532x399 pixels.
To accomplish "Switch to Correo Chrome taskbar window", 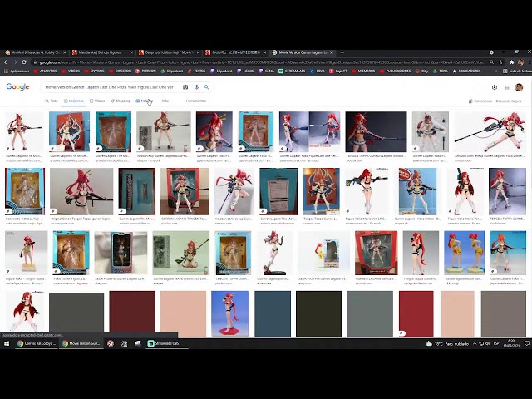I will (x=37, y=343).
